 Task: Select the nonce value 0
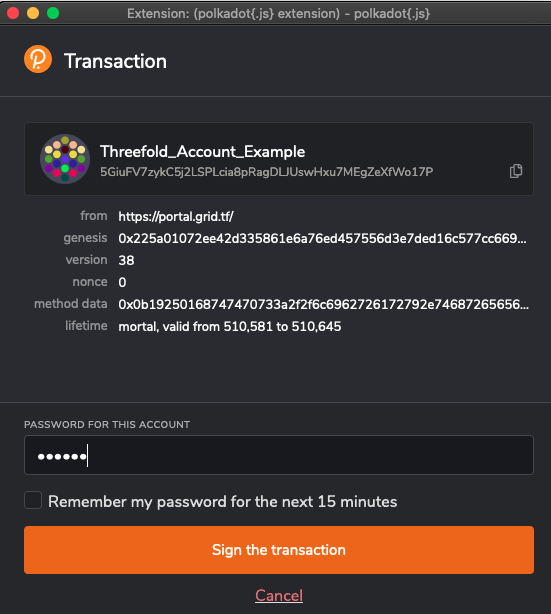pos(122,282)
